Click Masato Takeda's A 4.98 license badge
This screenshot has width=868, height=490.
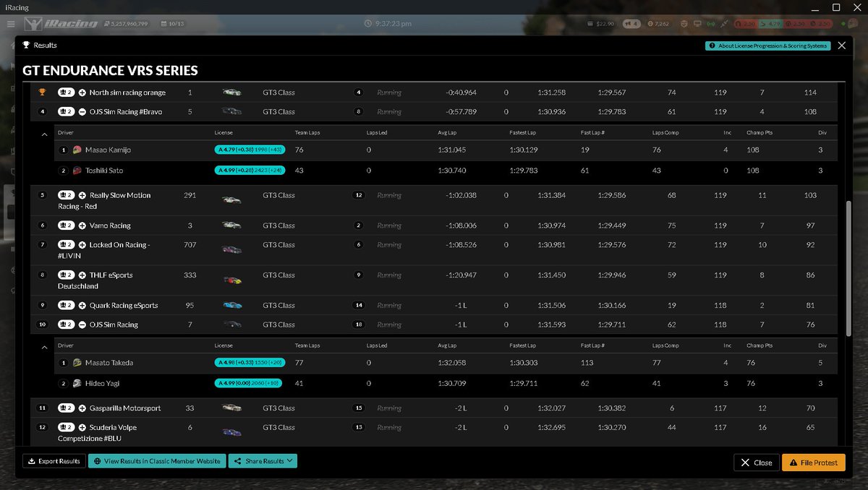[249, 363]
